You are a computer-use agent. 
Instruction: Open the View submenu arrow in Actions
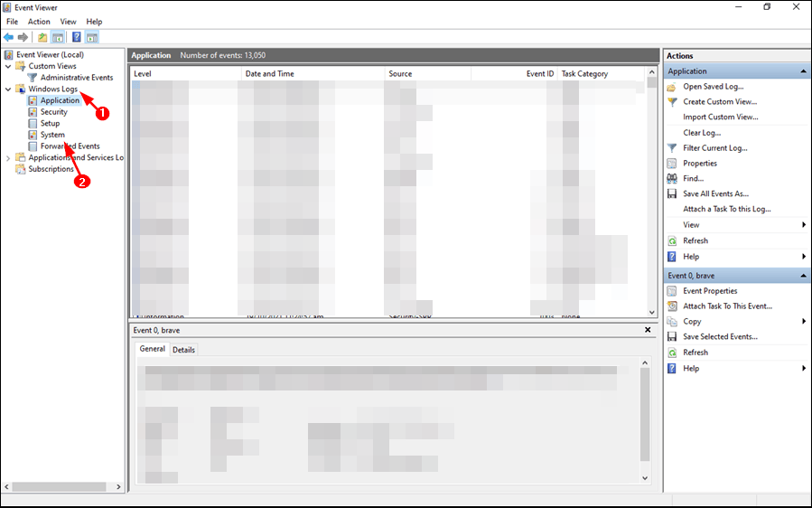(x=803, y=224)
